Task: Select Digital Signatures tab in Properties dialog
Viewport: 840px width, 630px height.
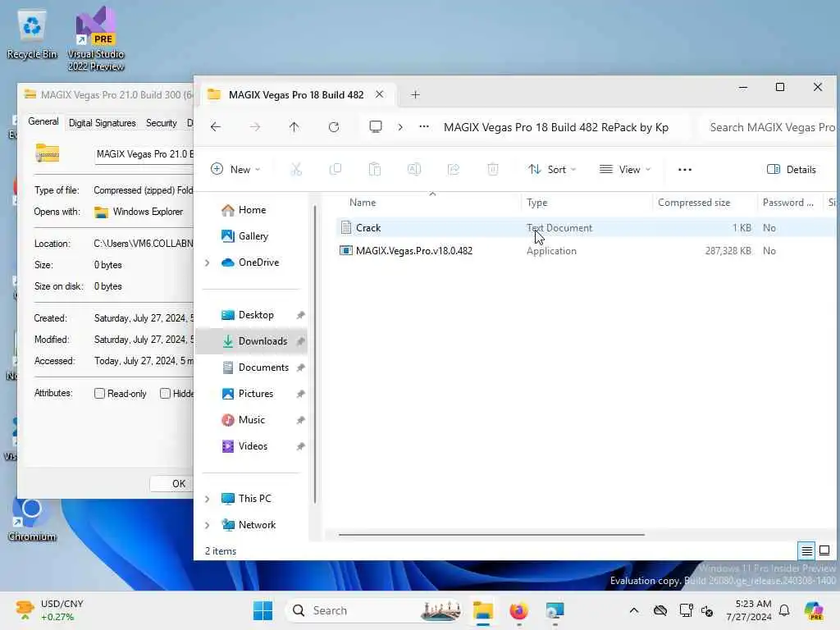Action: coord(102,123)
